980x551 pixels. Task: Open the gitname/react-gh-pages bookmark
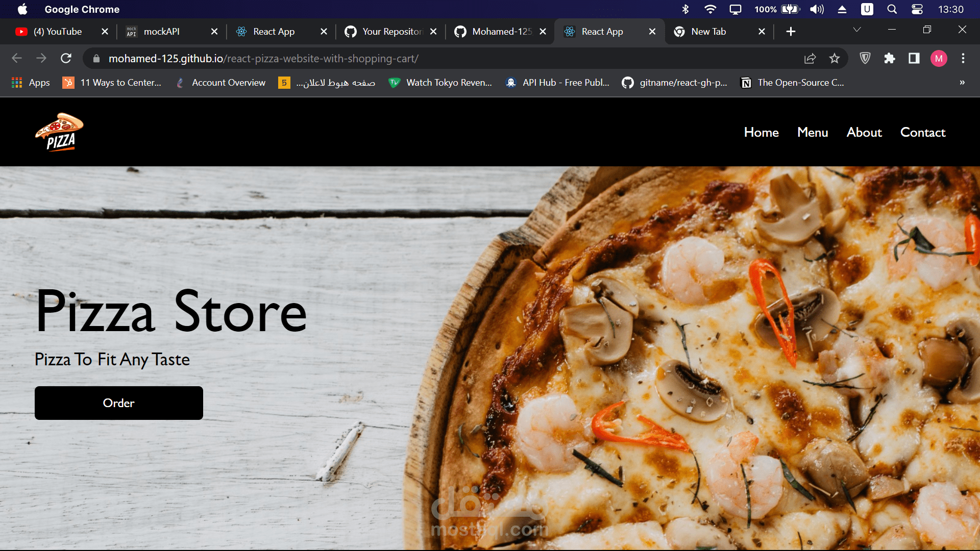point(674,83)
